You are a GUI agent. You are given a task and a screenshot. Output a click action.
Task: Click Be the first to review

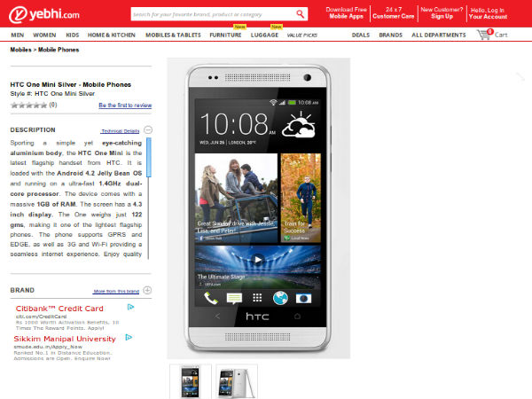pos(125,105)
